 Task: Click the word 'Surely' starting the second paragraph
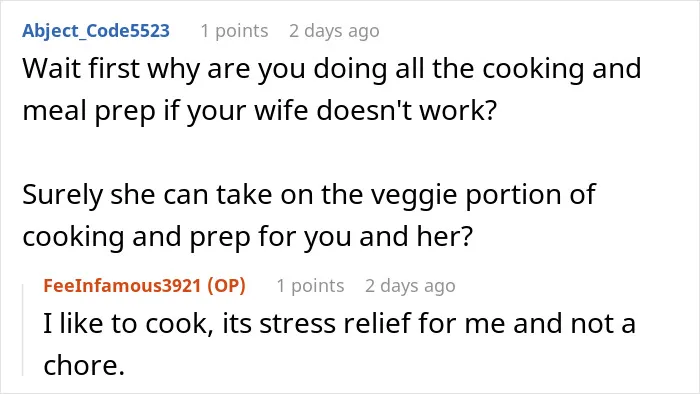point(62,196)
